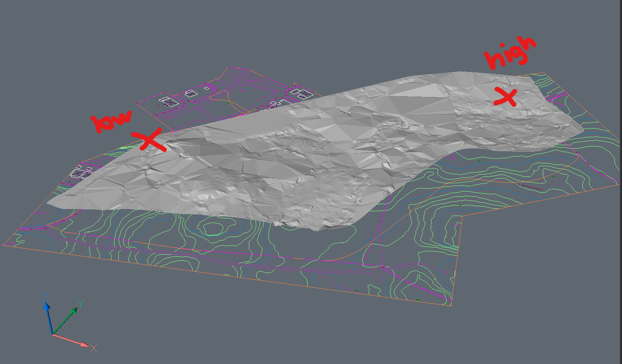622x364 pixels.
Task: Select the red X axis arrow of UCS icon
Action: click(x=71, y=340)
